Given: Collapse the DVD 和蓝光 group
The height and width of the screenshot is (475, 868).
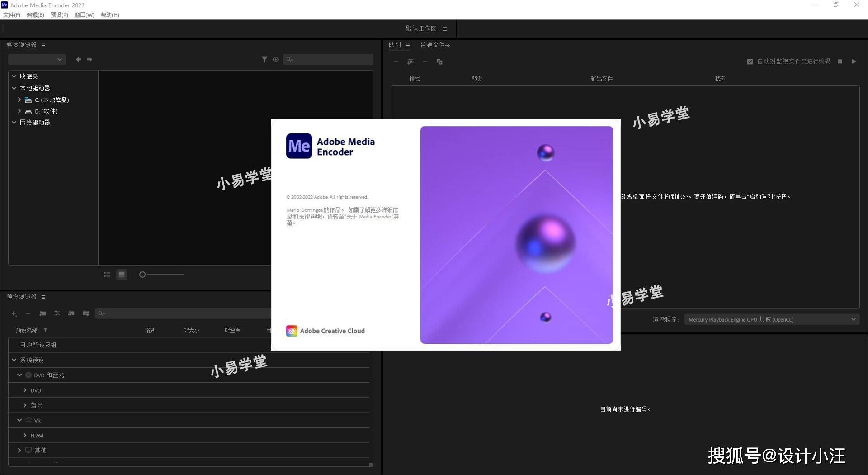Looking at the screenshot, I should click(x=19, y=375).
